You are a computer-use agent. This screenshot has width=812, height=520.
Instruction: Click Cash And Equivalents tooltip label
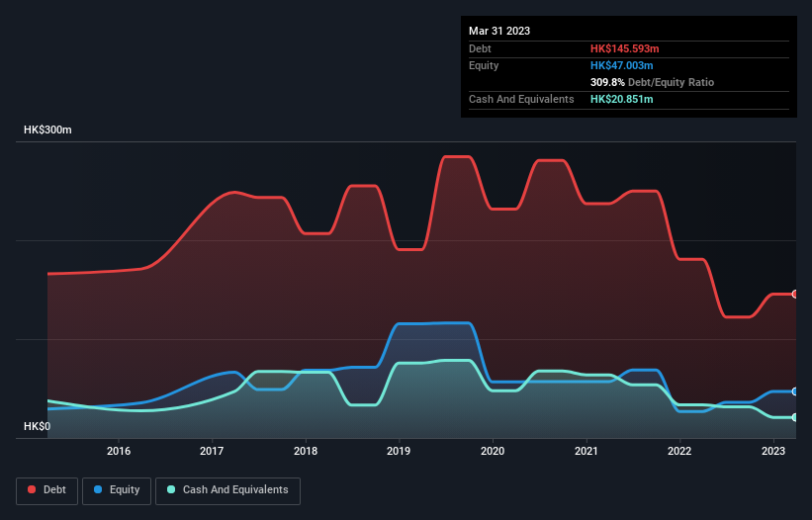click(x=521, y=99)
